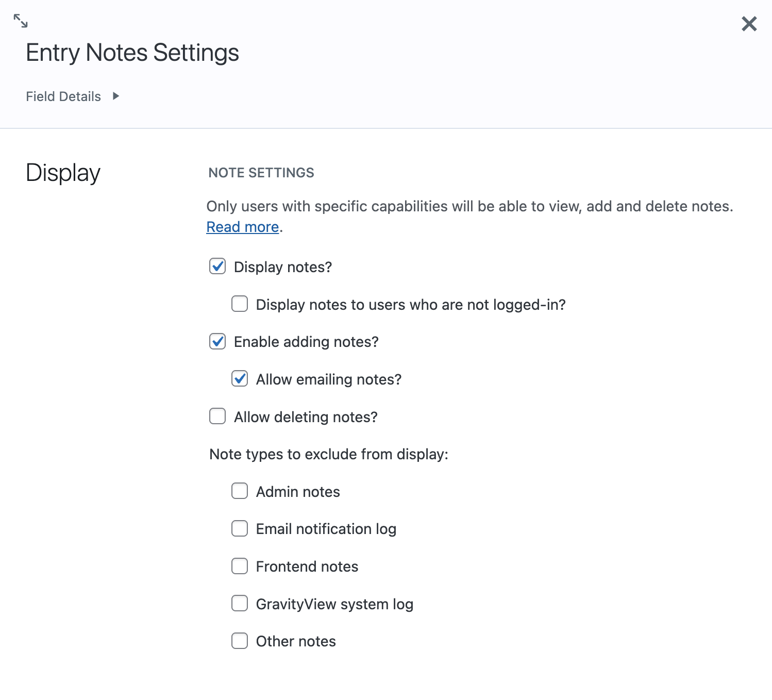Viewport: 772px width, 700px height.
Task: Toggle the Frontend notes checkbox
Action: click(x=240, y=566)
